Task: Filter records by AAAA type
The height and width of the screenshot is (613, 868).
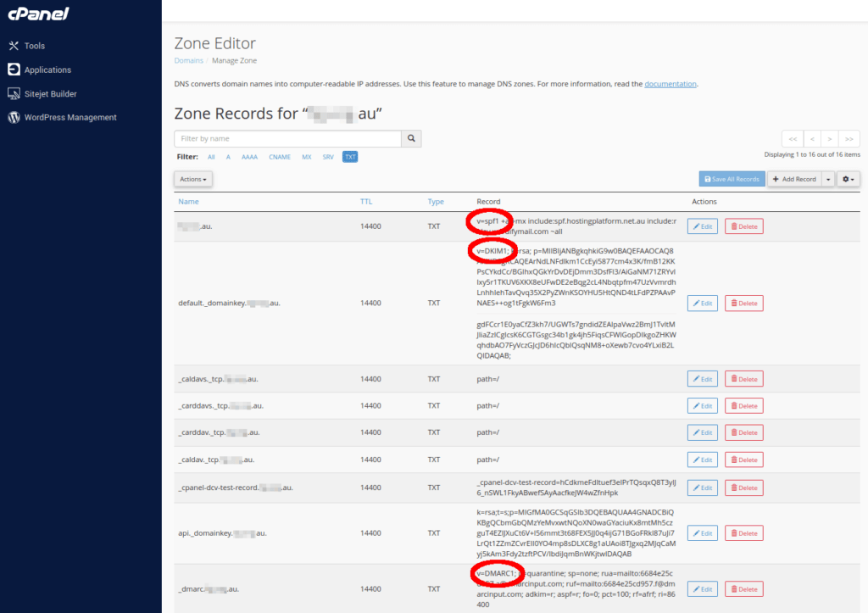Action: tap(249, 157)
